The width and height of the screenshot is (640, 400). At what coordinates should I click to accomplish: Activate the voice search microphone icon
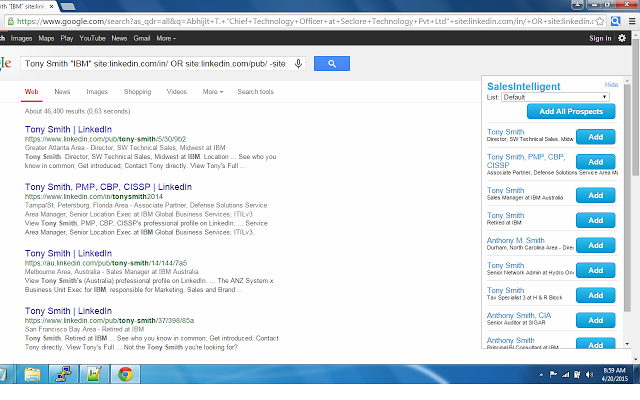click(x=298, y=64)
